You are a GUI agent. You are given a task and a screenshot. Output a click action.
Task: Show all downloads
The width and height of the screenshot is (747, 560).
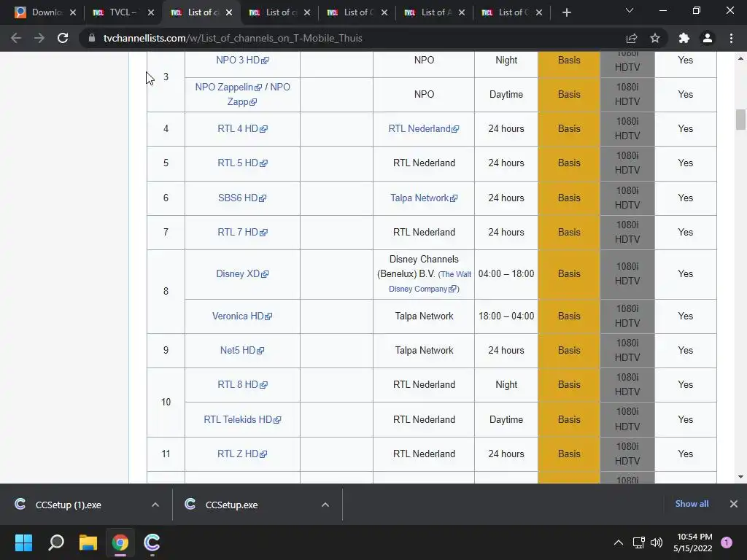pos(692,504)
